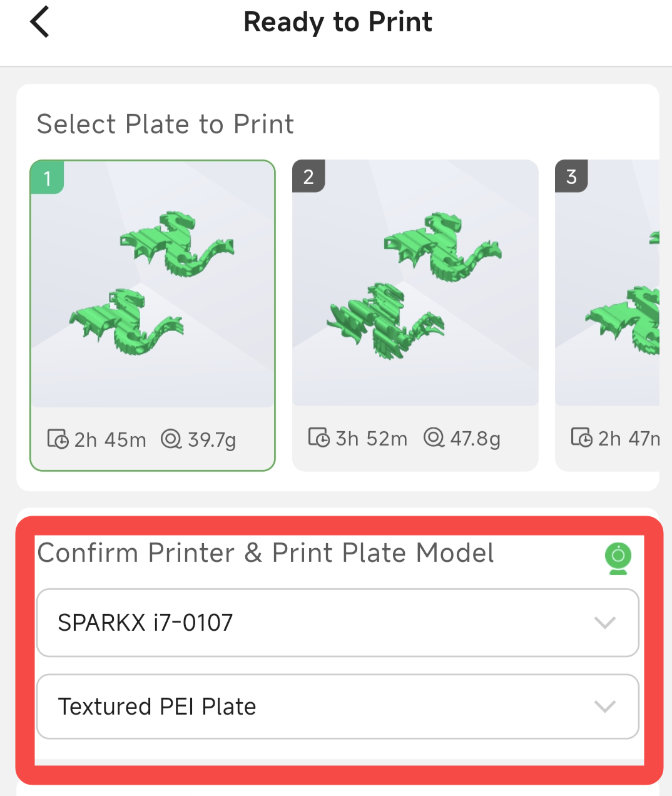Click the 2h 45m print time label
The width and height of the screenshot is (672, 796).
(x=110, y=440)
